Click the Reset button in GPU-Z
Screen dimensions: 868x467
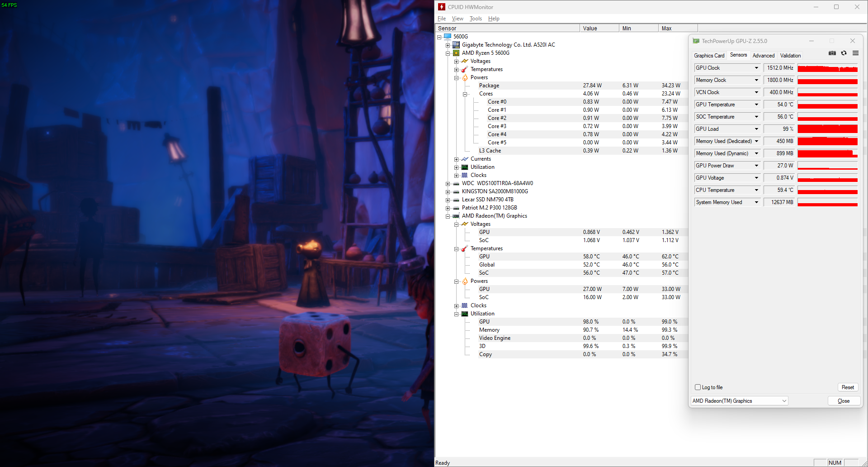(x=848, y=387)
